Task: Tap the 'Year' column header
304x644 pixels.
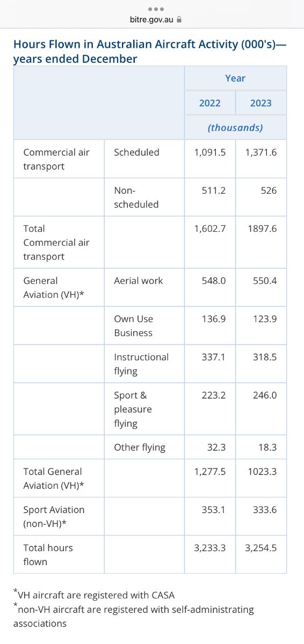Action: coord(235,78)
